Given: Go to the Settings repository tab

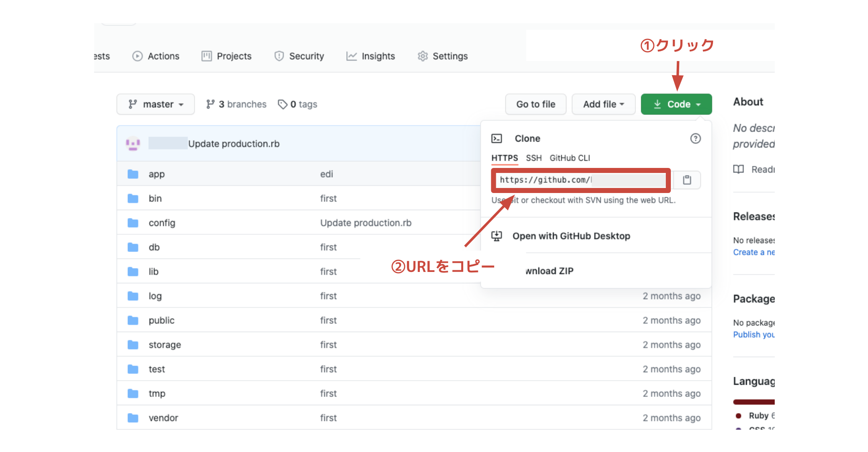Looking at the screenshot, I should point(443,56).
